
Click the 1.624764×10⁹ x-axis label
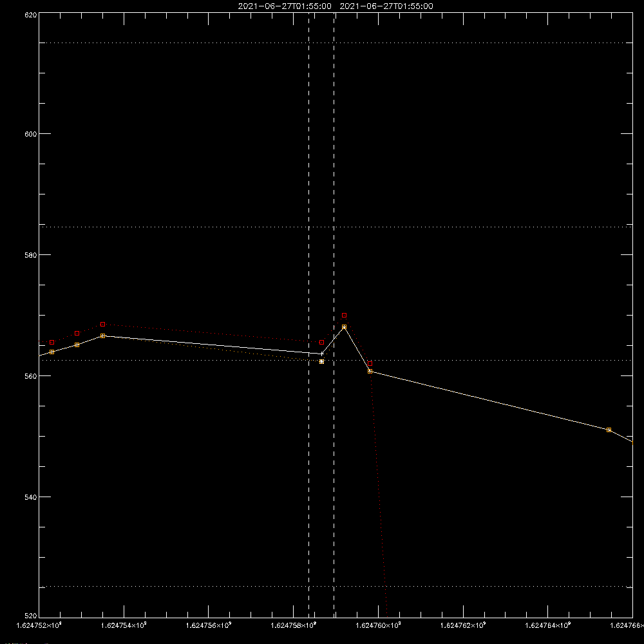(548, 625)
